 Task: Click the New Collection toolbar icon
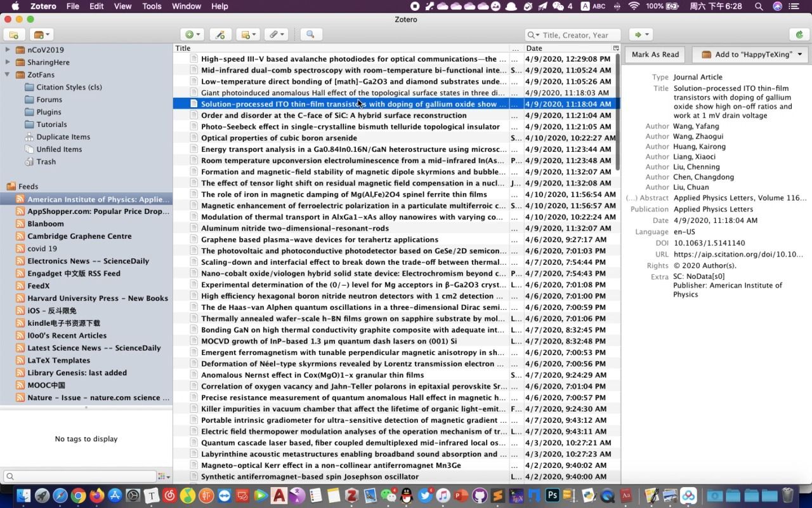tap(14, 35)
